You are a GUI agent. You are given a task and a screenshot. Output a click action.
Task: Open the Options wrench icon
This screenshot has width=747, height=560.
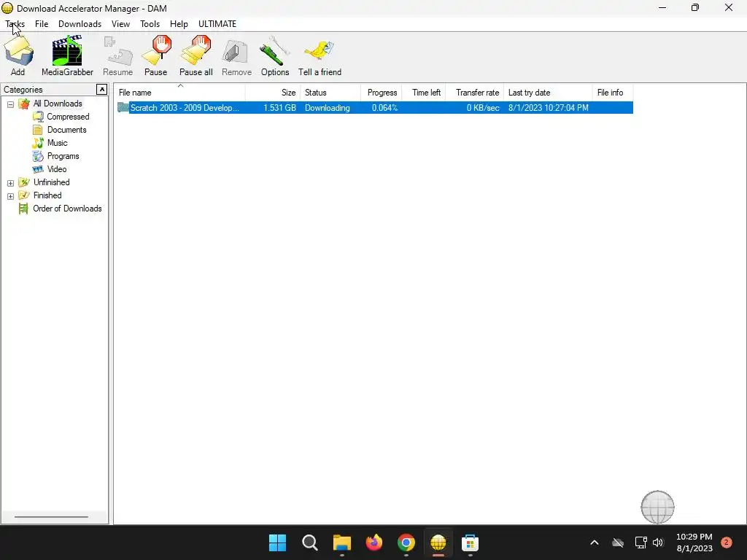pos(275,55)
